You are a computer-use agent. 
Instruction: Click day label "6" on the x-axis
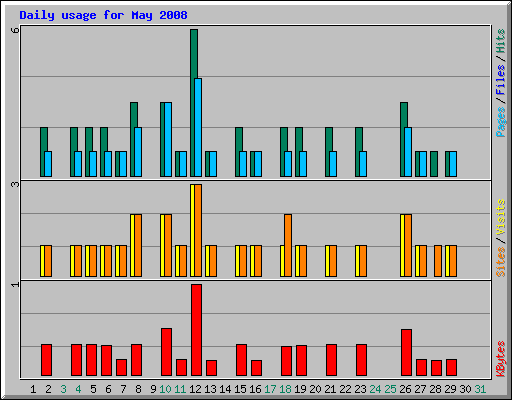click(108, 389)
